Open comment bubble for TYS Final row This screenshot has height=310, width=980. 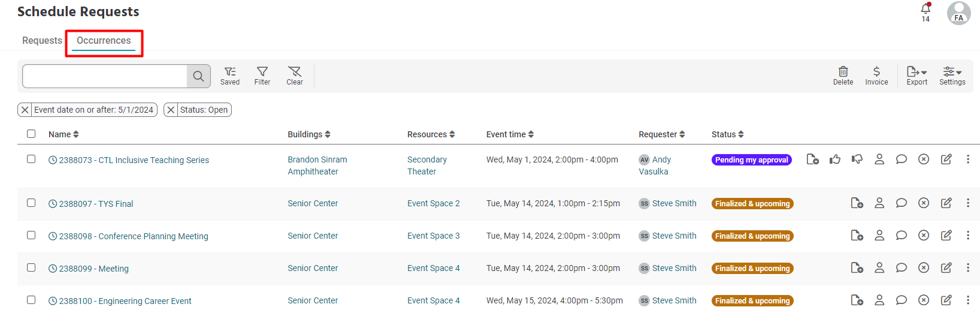(902, 203)
